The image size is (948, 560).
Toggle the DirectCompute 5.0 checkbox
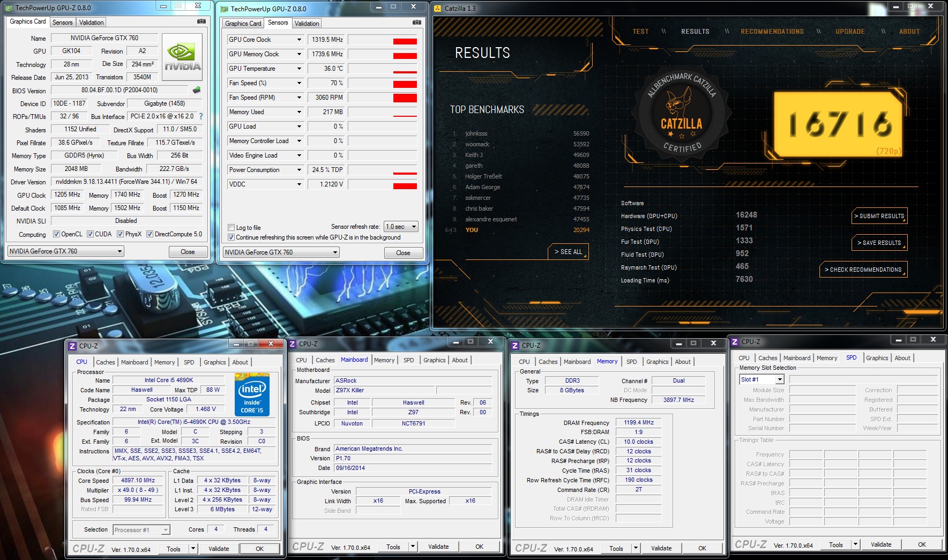[150, 234]
